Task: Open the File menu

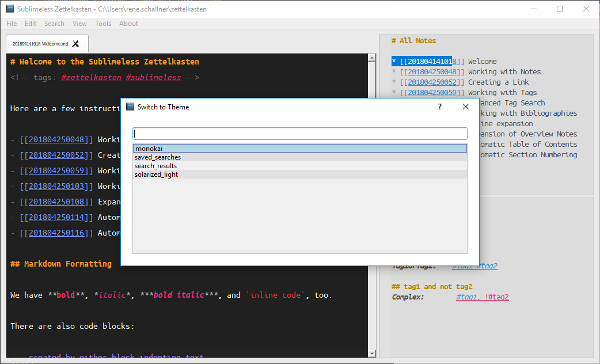Action: coord(12,24)
